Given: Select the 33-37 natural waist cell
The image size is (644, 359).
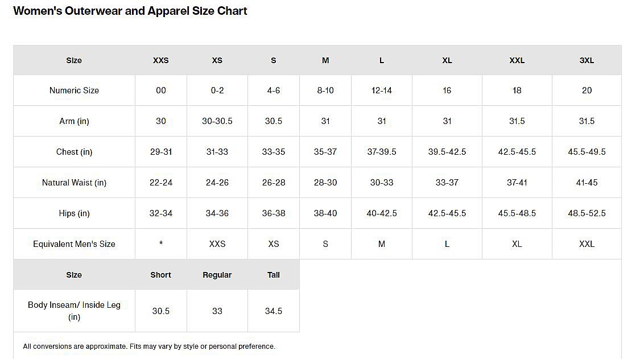Looking at the screenshot, I should click(447, 183).
